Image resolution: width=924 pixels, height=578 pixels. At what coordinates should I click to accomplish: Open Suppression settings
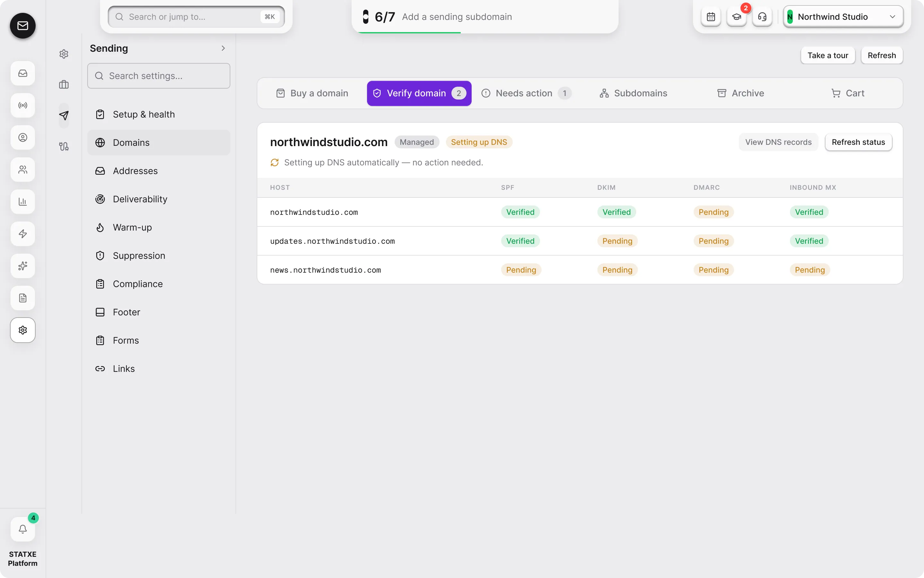[x=158, y=256]
